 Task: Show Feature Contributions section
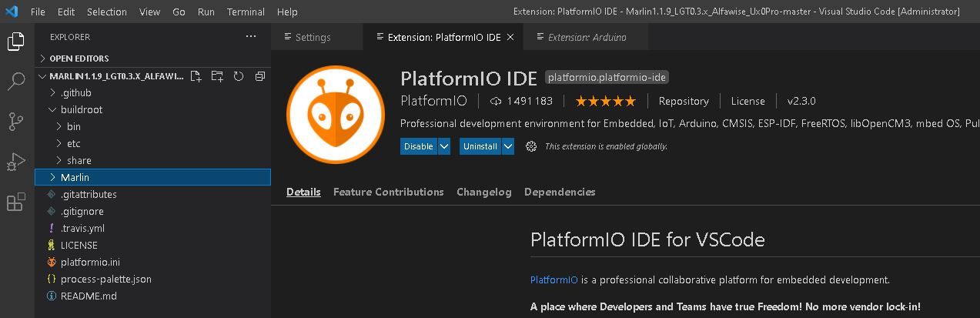(389, 192)
